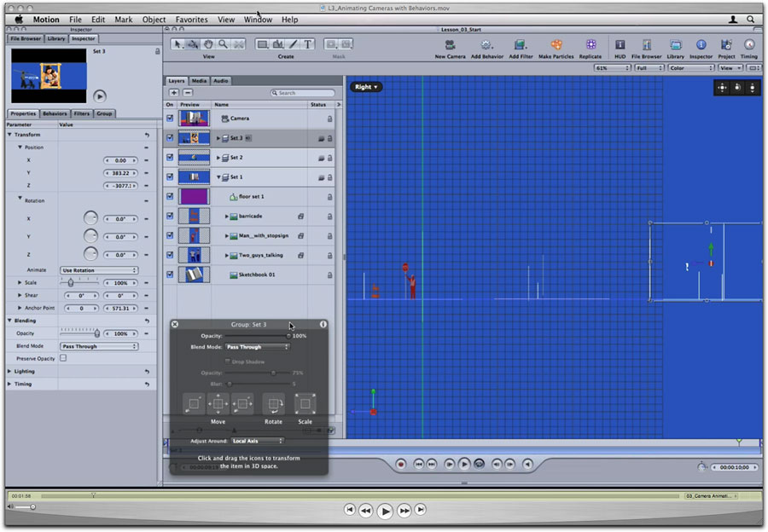Screen dimensions: 768x532
Task: Select the Pan hand tool
Action: point(208,44)
